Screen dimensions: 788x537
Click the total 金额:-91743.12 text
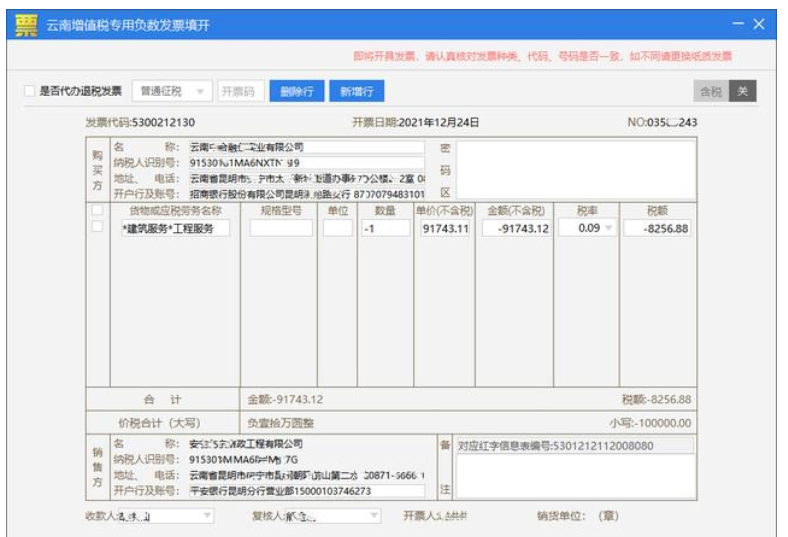click(x=285, y=399)
